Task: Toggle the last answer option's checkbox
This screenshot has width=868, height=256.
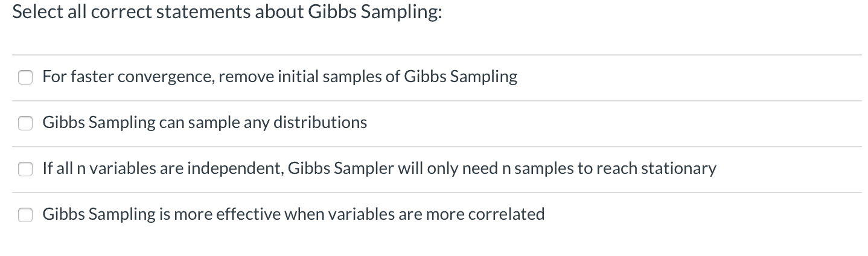Action: 25,215
